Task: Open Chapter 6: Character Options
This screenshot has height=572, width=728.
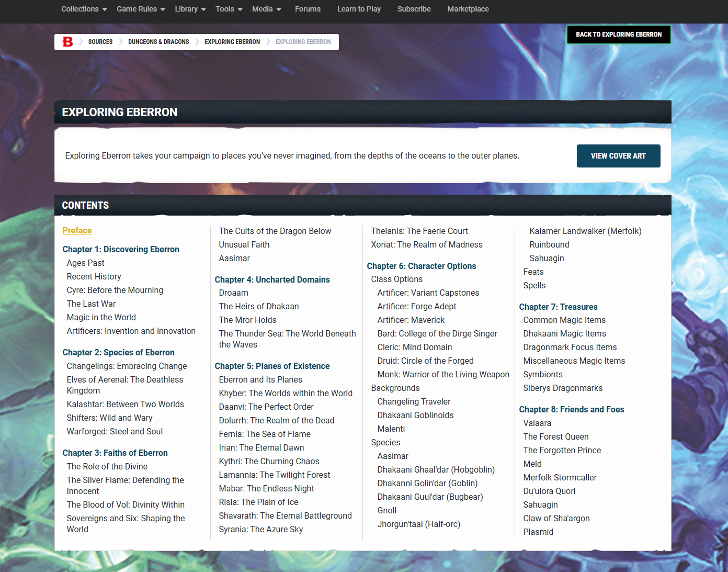Action: [421, 266]
